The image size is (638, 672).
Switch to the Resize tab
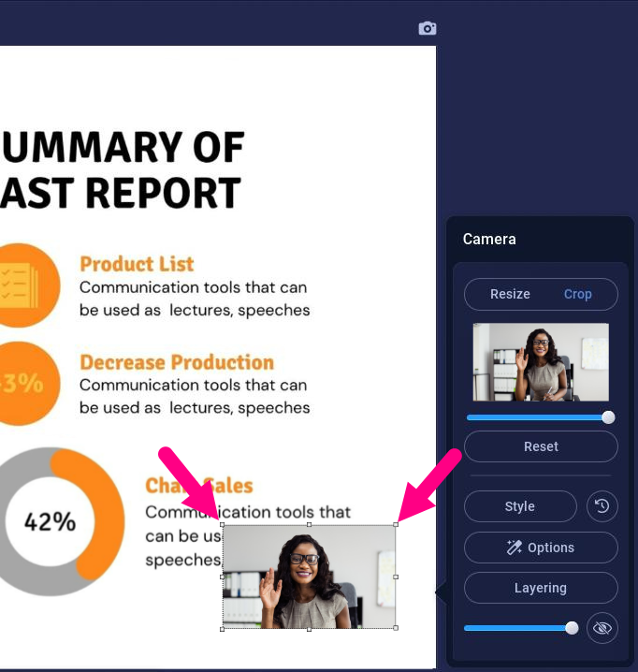(510, 294)
